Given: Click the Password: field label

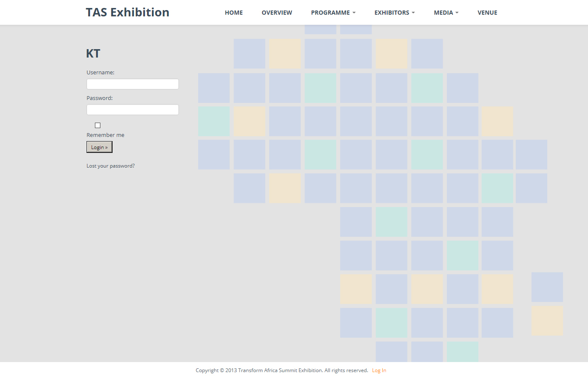Looking at the screenshot, I should click(x=100, y=98).
